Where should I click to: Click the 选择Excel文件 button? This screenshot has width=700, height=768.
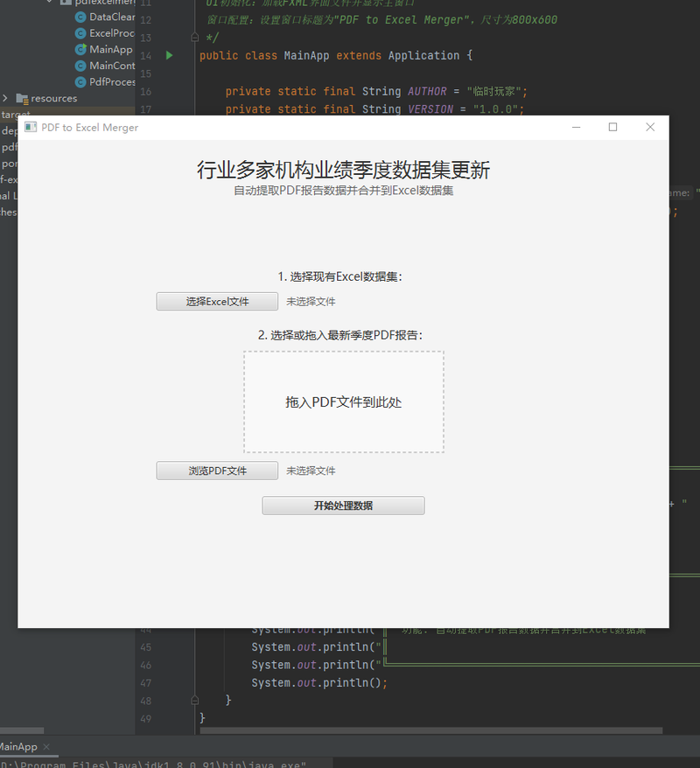[x=217, y=301]
